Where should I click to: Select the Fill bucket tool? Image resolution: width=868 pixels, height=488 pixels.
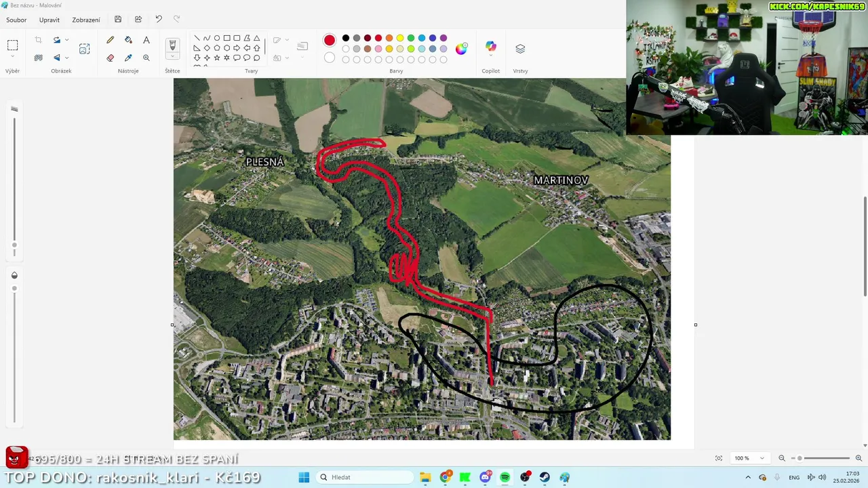coord(128,40)
